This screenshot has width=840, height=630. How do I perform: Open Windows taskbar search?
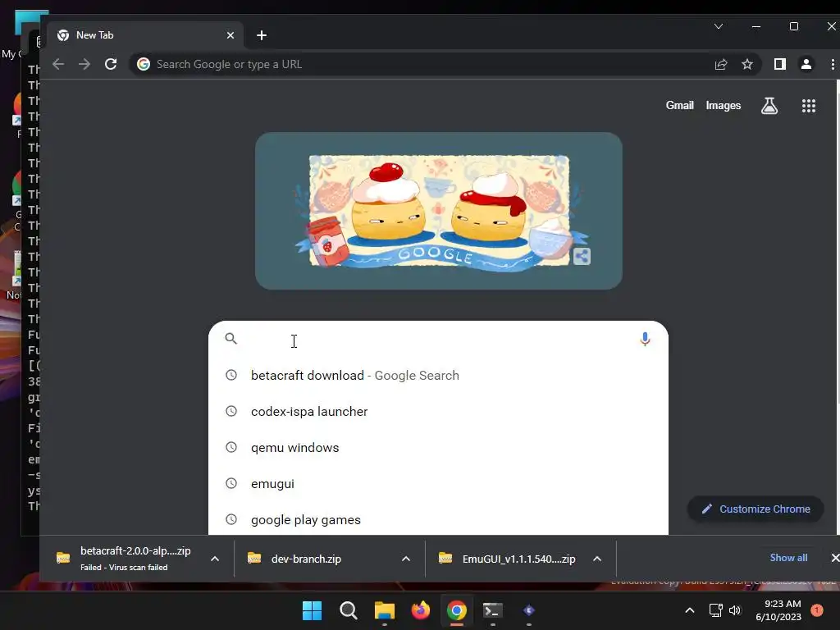pos(348,610)
